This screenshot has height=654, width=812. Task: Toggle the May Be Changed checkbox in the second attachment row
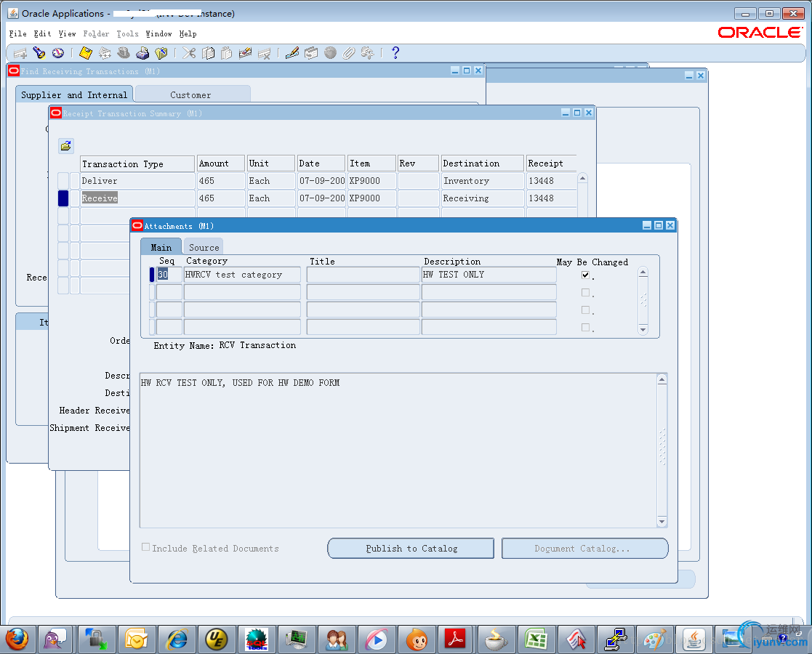pos(585,293)
